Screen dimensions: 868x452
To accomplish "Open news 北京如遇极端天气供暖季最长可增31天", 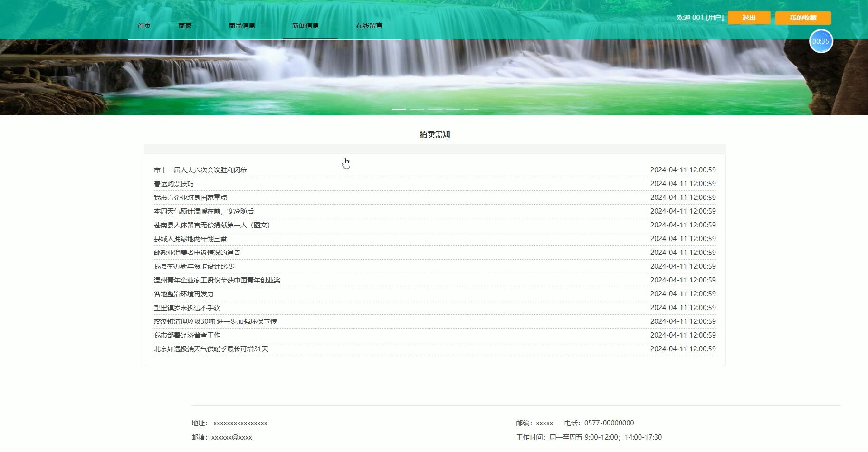I will [x=211, y=348].
